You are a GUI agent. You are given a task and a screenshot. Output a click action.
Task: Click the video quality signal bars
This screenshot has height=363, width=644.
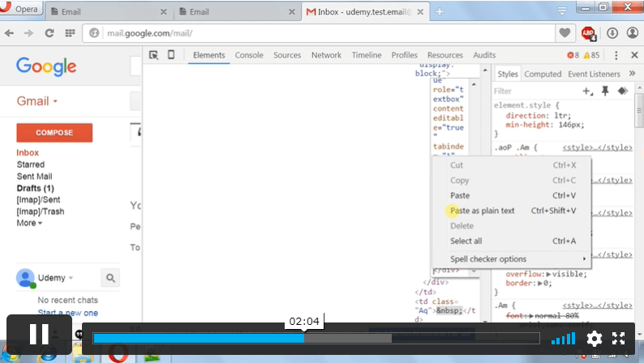pyautogui.click(x=563, y=339)
